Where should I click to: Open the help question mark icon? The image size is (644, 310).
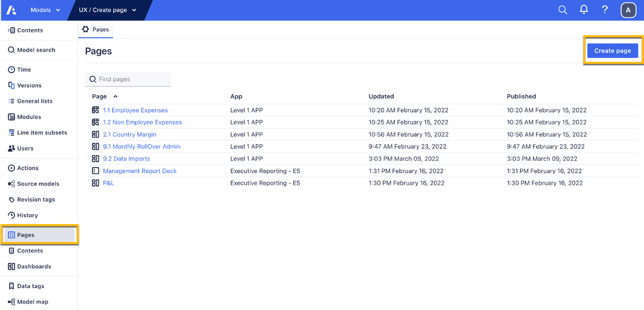pos(605,10)
